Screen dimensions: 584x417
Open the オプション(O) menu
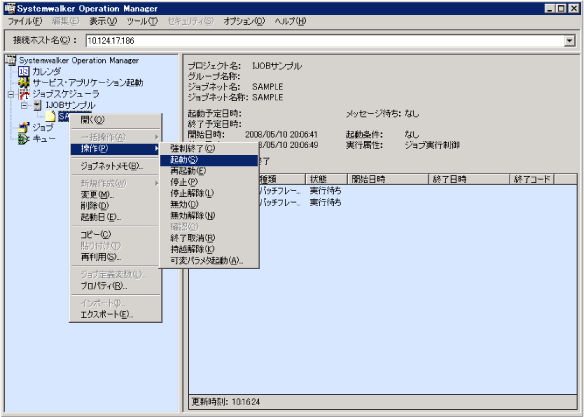244,21
